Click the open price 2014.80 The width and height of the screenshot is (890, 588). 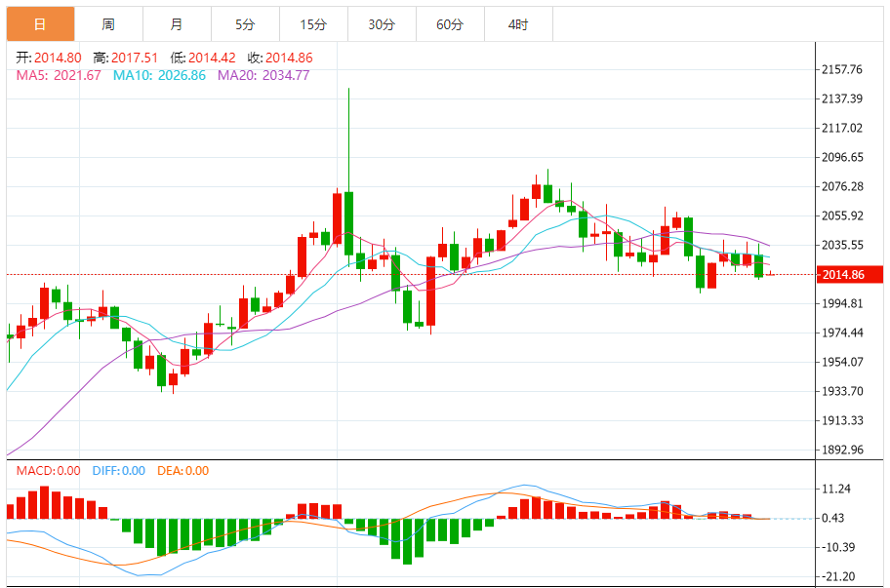(58, 58)
